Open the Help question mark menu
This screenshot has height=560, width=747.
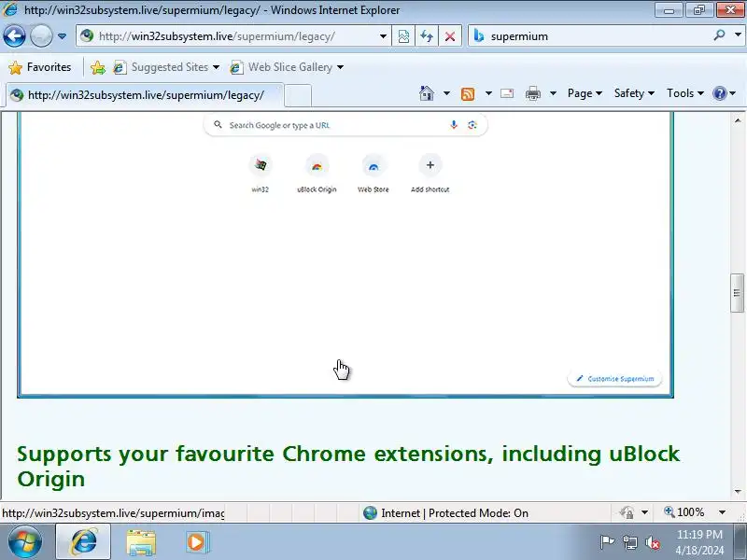725,93
